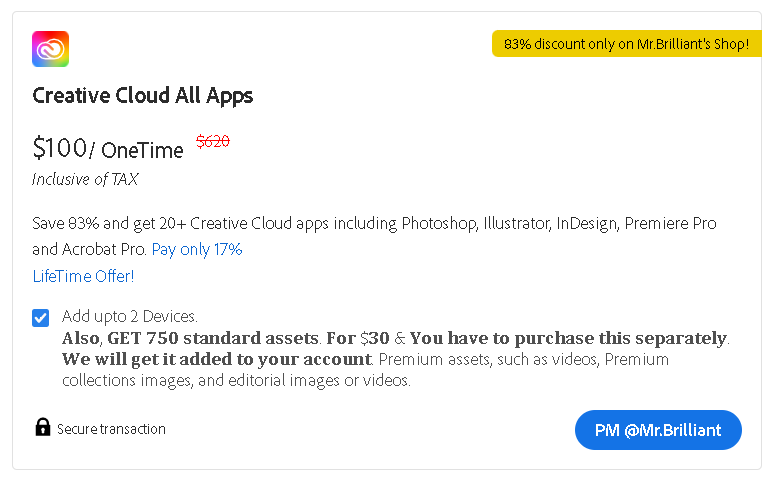This screenshot has width=775, height=478.
Task: Click the collections images, editorial images line
Action: pyautogui.click(x=236, y=381)
